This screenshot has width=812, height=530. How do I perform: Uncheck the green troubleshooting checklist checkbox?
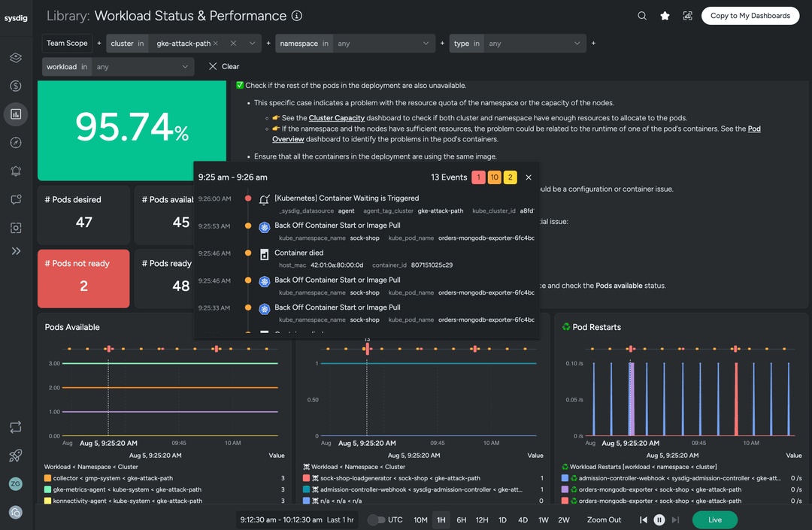coord(239,85)
